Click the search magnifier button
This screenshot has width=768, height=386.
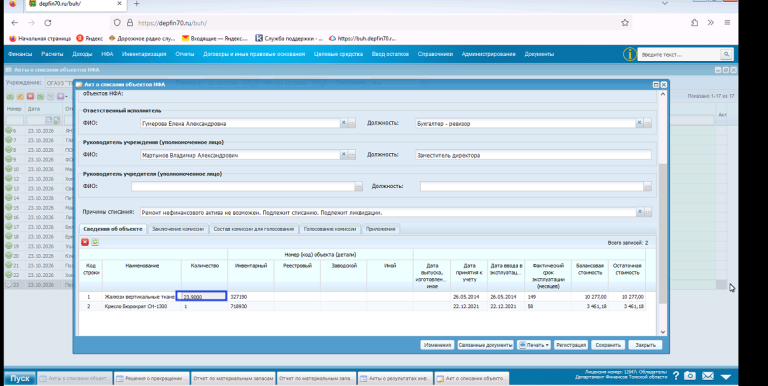pos(726,54)
